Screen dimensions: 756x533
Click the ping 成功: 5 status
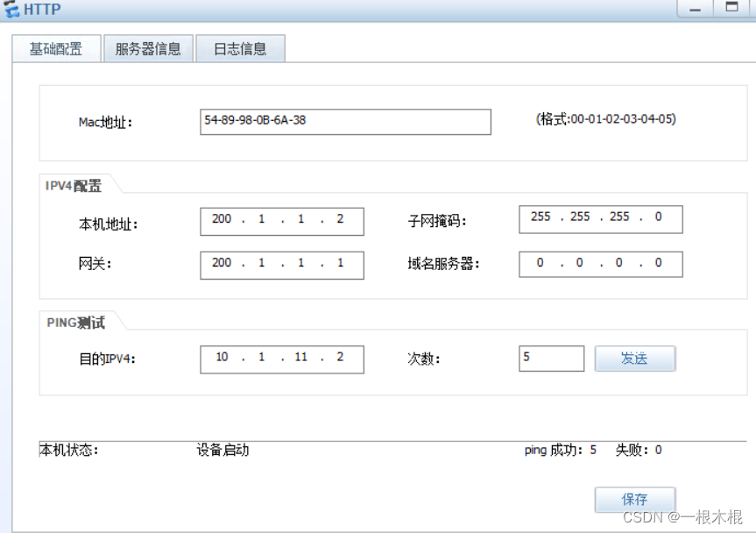(561, 450)
